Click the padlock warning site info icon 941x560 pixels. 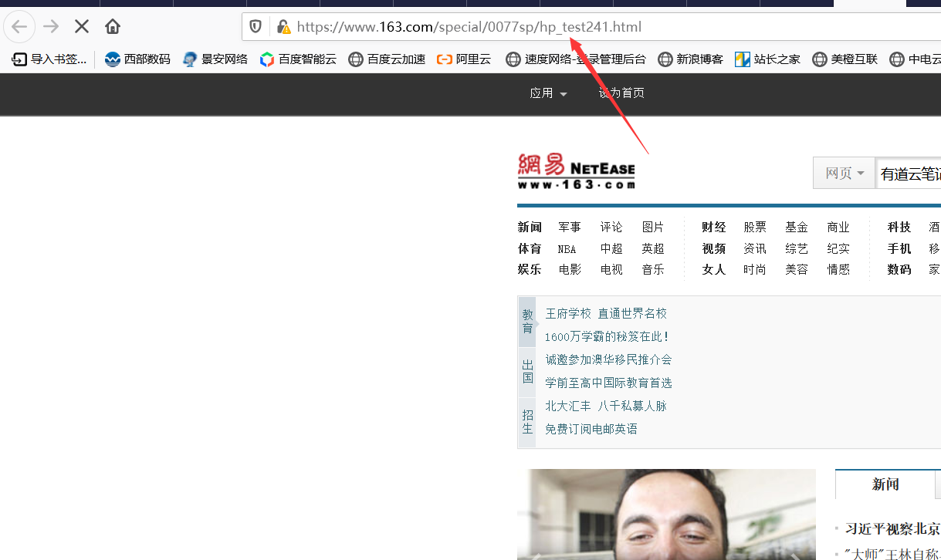pos(284,27)
